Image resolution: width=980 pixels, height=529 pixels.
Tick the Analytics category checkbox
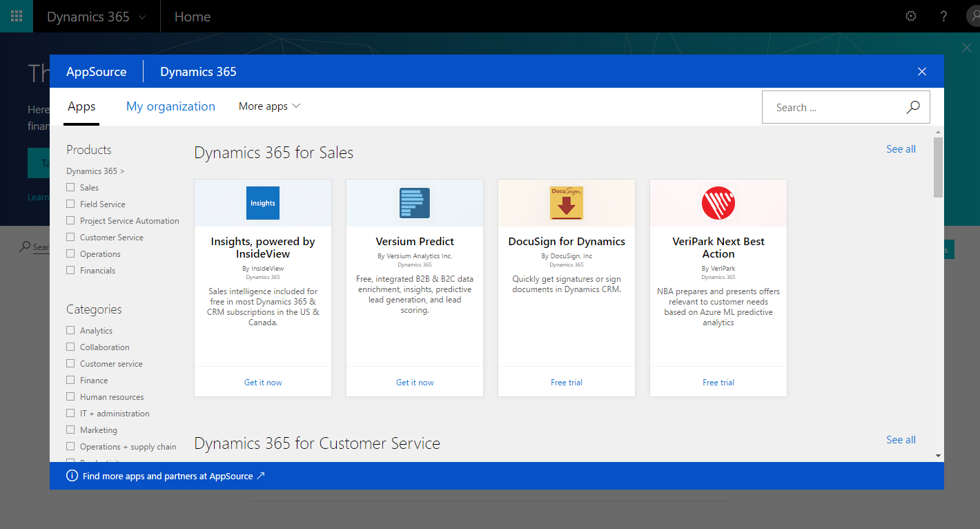tap(70, 330)
